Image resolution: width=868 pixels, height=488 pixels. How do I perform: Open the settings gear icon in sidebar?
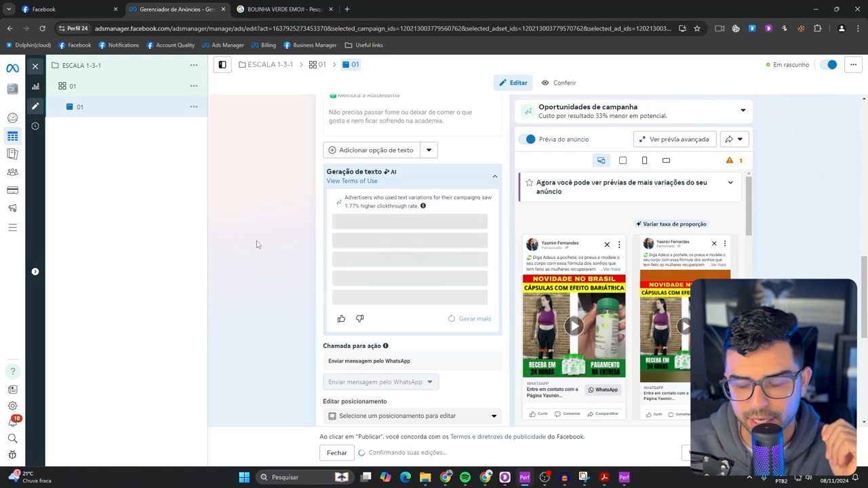(12, 406)
